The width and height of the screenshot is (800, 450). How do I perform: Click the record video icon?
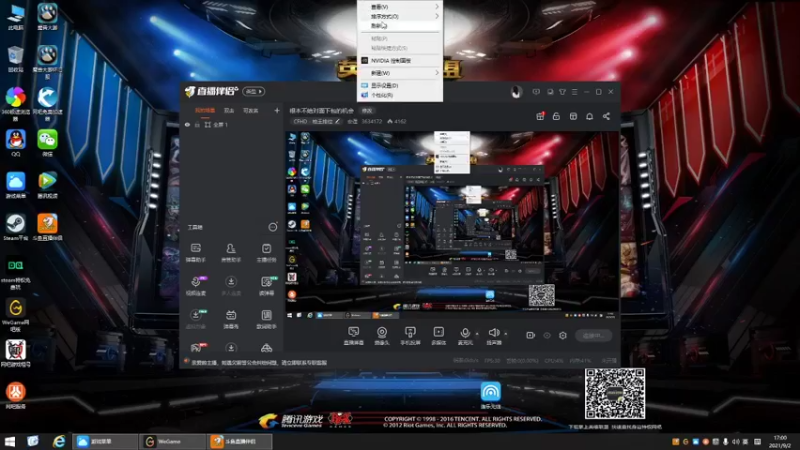pyautogui.click(x=531, y=335)
